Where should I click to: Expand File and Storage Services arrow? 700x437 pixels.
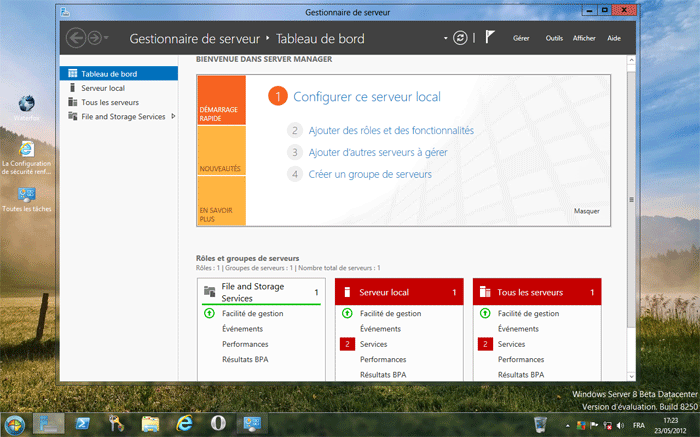pyautogui.click(x=173, y=117)
